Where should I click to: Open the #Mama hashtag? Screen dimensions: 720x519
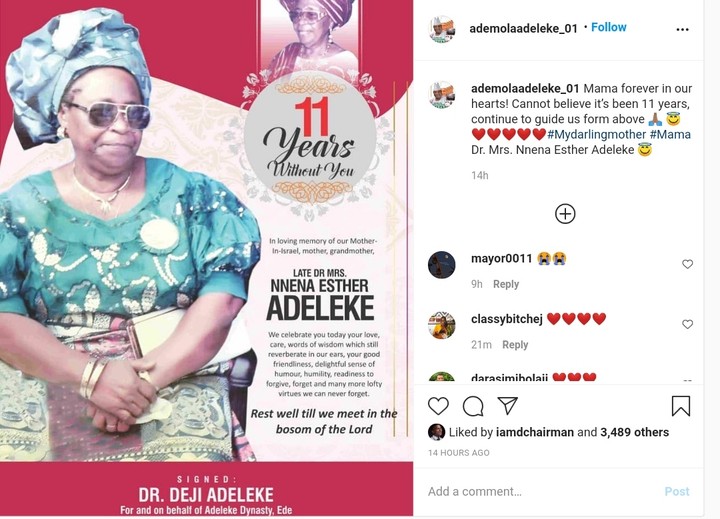tap(670, 135)
